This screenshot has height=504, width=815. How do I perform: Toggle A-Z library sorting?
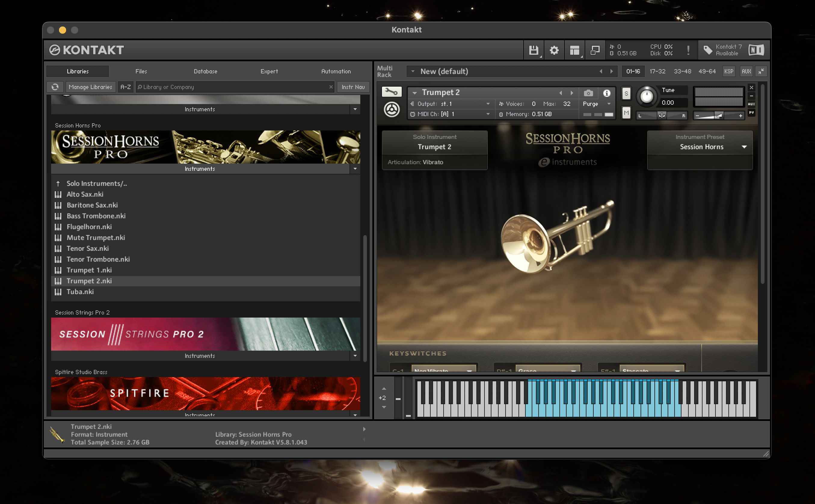click(x=125, y=87)
